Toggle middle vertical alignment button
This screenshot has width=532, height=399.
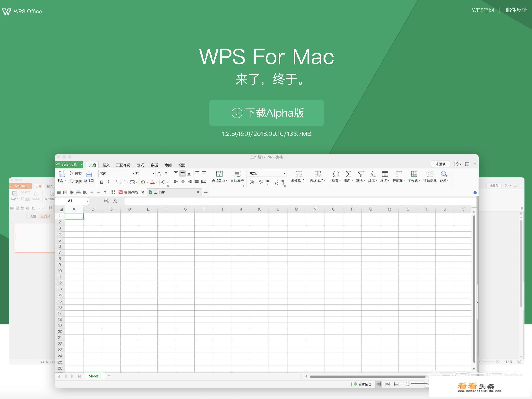[x=182, y=173]
